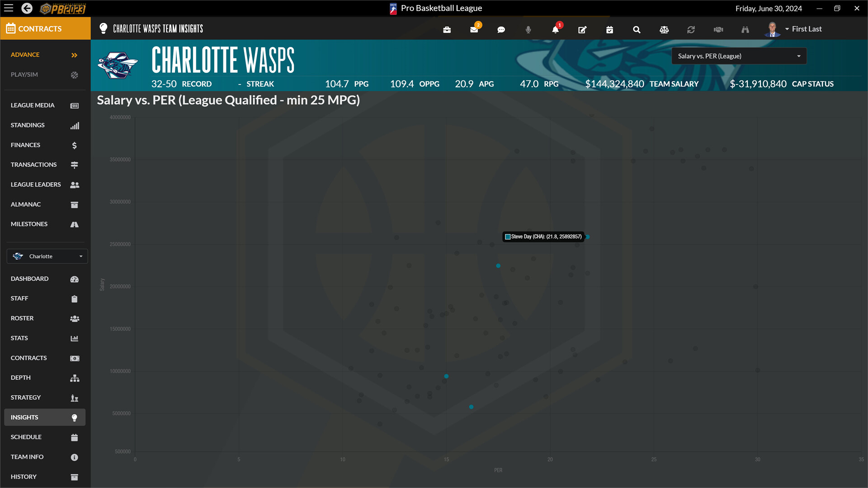This screenshot has width=868, height=488.
Task: Open the chat messages icon
Action: click(501, 29)
